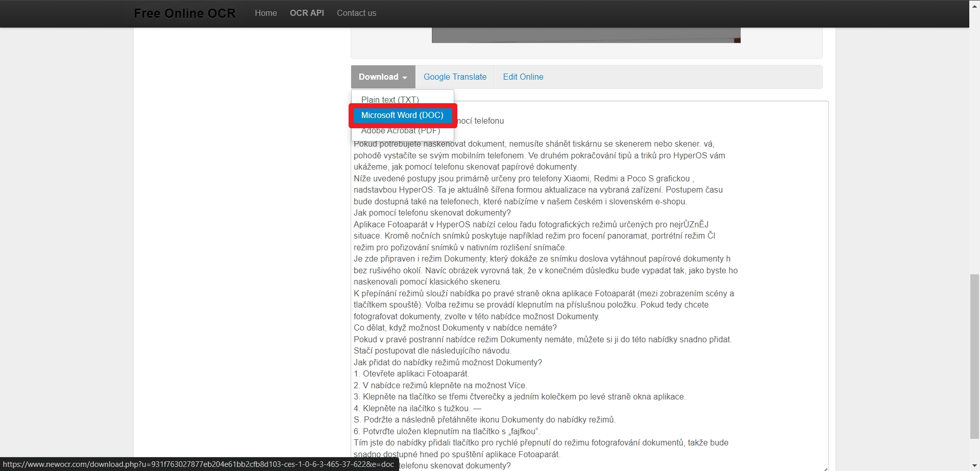Click on line '1. Otevřete aplikaci Fotoaparát.'
The height and width of the screenshot is (471, 980).
[x=411, y=374]
